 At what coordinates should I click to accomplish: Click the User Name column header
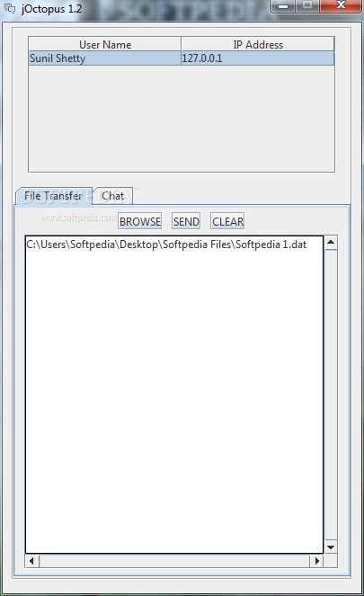coord(105,44)
